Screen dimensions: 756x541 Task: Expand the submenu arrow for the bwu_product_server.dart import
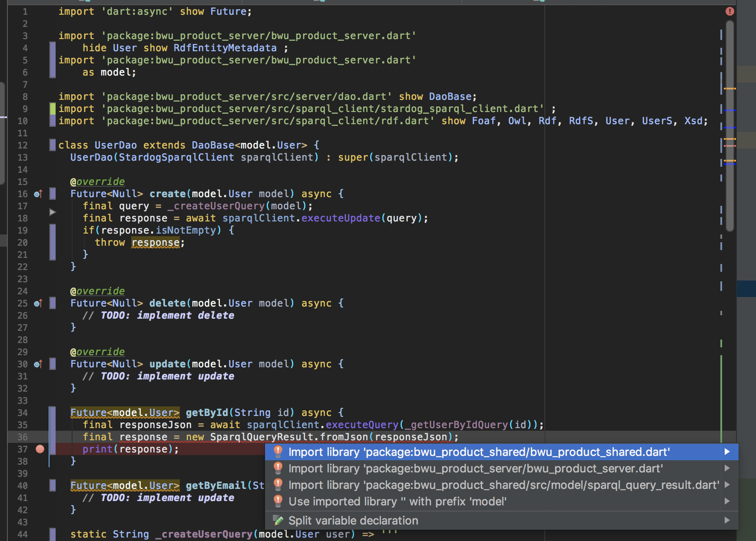[727, 468]
